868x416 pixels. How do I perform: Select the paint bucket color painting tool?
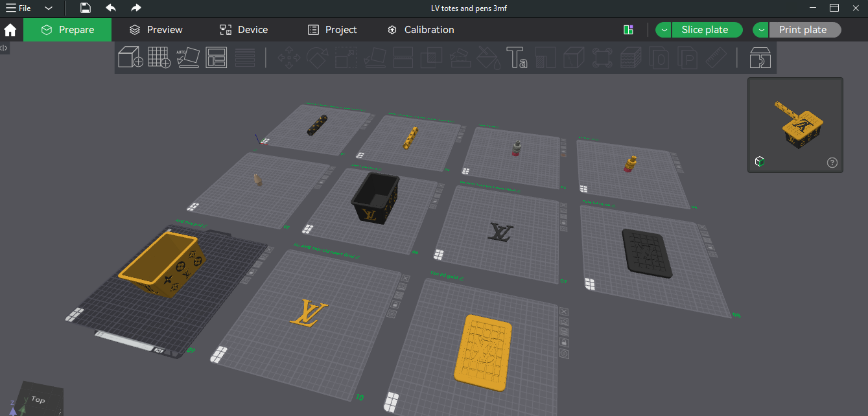pyautogui.click(x=487, y=58)
